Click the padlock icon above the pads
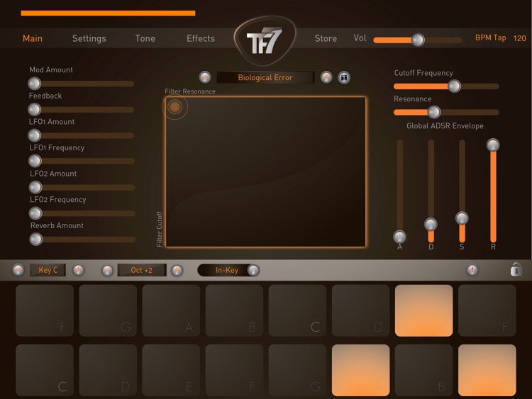532x399 pixels. click(x=516, y=270)
